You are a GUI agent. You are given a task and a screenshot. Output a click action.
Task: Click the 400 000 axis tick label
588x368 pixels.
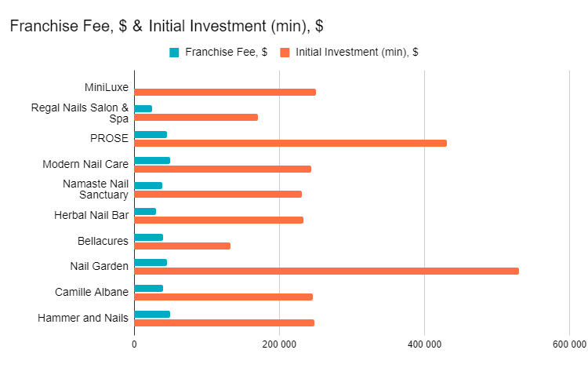(x=424, y=344)
